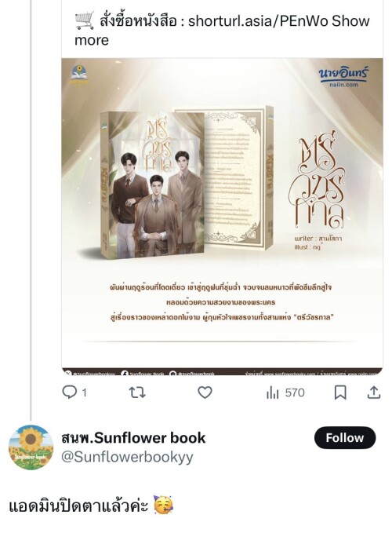Open the สนพ.Sunflower book display name

tap(133, 438)
